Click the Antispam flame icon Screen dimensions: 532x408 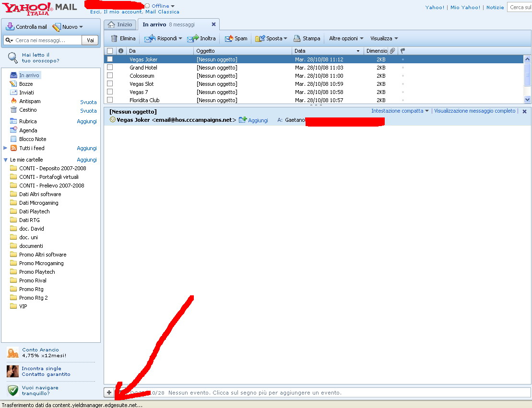pos(13,101)
